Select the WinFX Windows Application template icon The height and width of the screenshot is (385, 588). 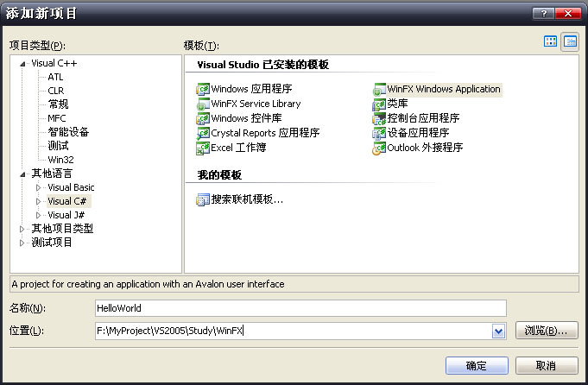coord(379,89)
